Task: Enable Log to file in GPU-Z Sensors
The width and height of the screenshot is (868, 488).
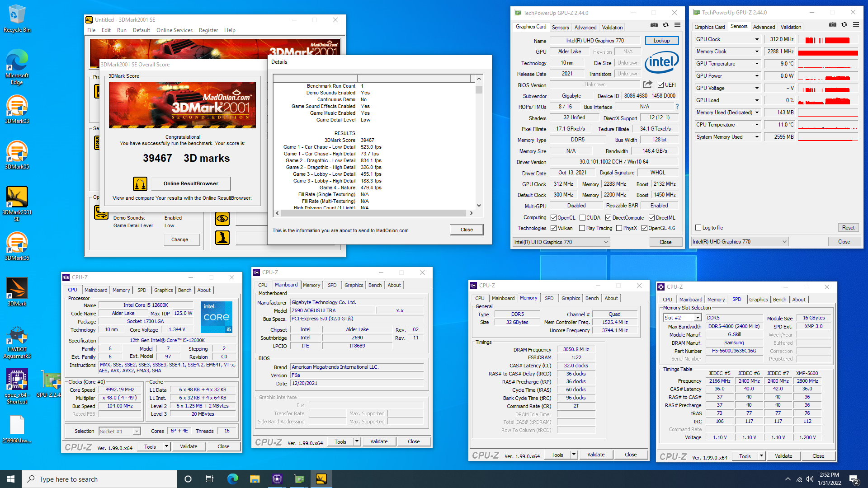Action: 698,228
